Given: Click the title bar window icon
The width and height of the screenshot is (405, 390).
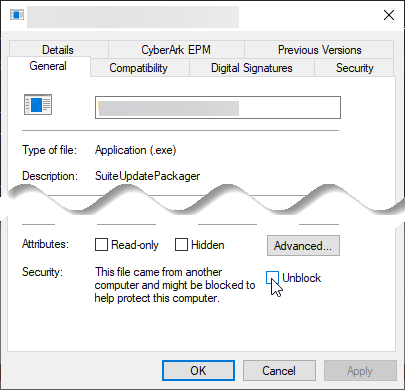Looking at the screenshot, I should coord(17,15).
